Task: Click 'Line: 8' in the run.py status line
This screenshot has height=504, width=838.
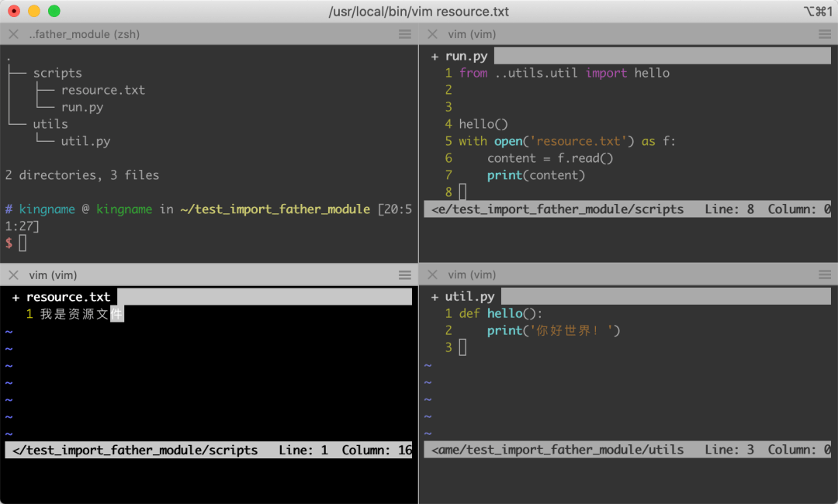Action: click(x=729, y=209)
